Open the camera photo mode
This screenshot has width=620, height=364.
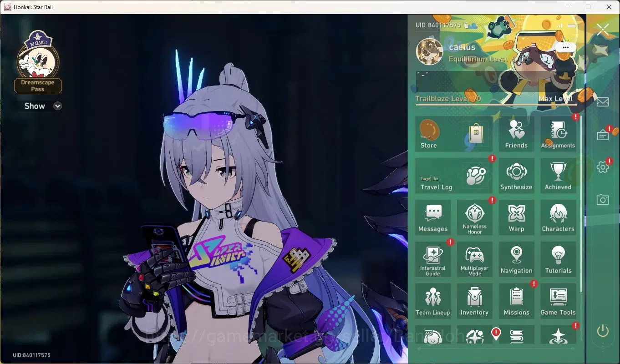click(603, 199)
